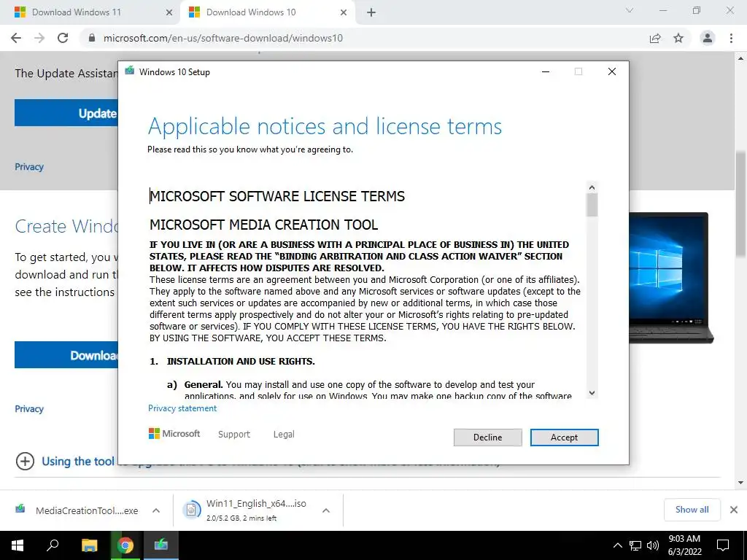Click the MICROSOFT SOFTWARE LICENSE TERMS heading
The image size is (747, 560).
(x=277, y=196)
